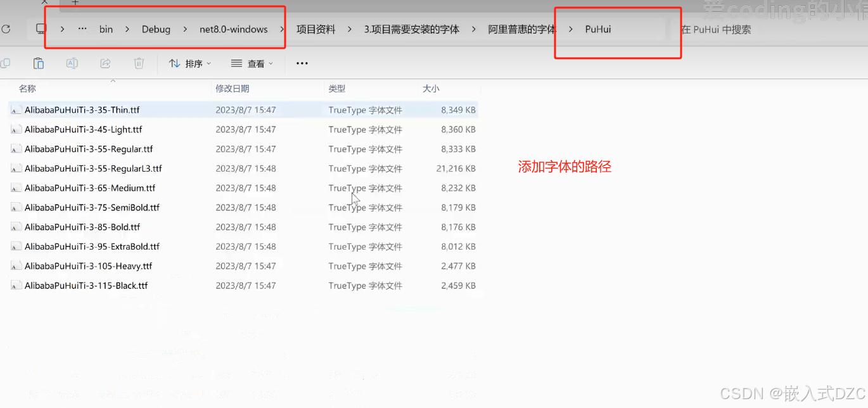Click the font file icon of 65-Medium.ttf

point(16,188)
